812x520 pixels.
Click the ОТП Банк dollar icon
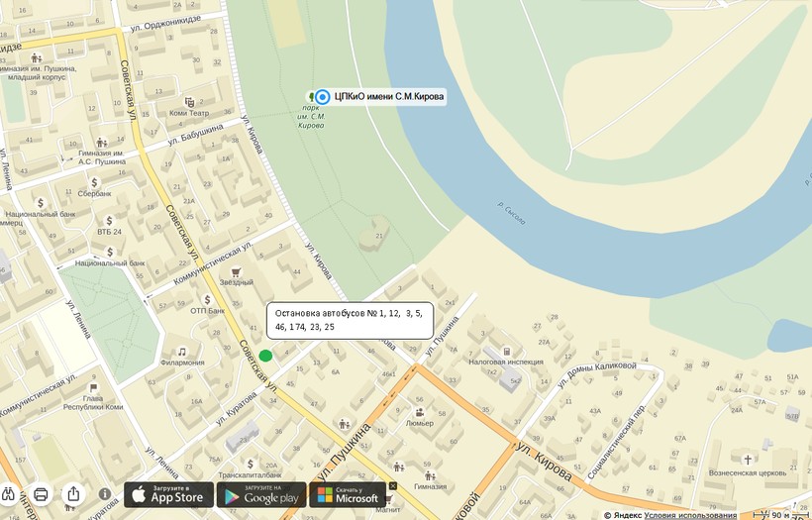pos(207,299)
